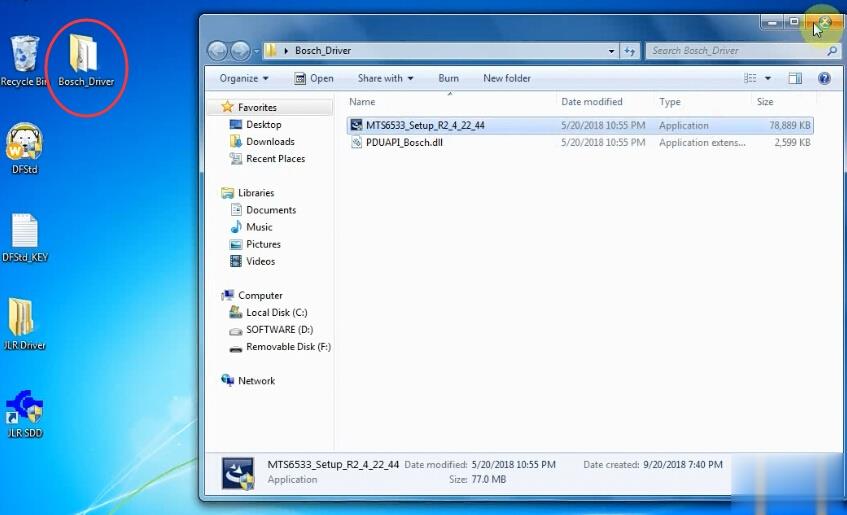Click the PDUAPI_Bosch.dll file icon

(356, 143)
